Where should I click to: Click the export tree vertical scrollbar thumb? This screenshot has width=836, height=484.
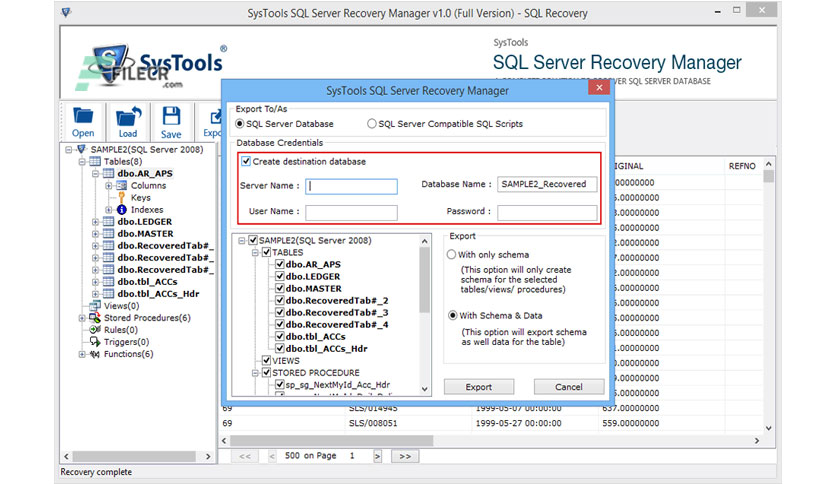pos(424,280)
